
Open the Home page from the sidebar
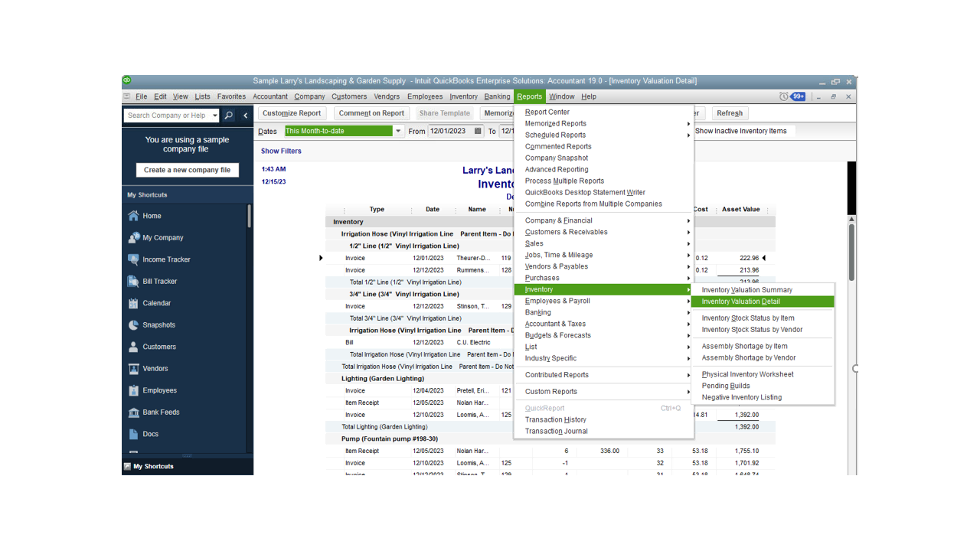[x=152, y=216]
